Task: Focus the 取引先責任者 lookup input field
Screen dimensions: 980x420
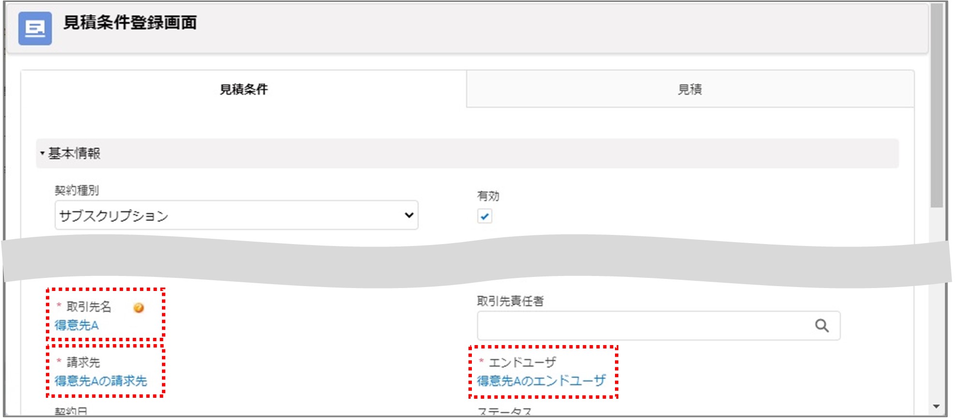Action: pyautogui.click(x=643, y=326)
